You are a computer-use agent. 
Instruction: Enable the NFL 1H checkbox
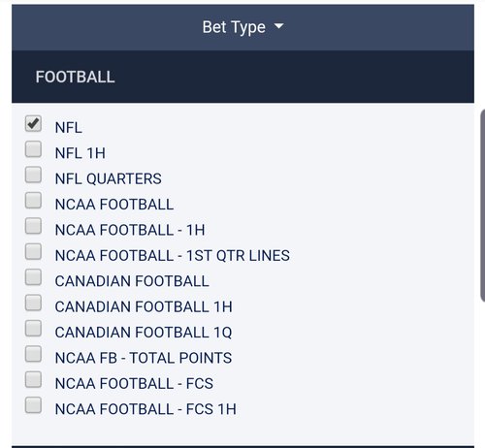point(33,149)
